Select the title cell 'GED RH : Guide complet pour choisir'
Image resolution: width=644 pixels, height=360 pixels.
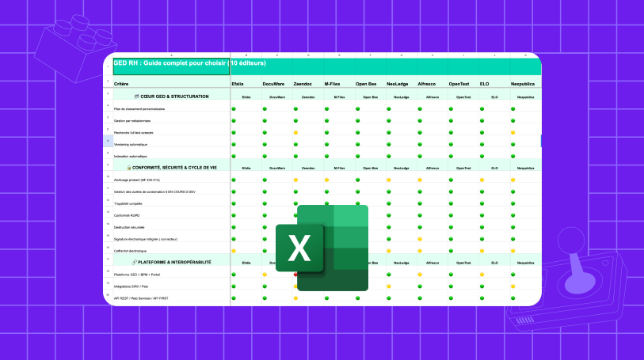tap(171, 66)
